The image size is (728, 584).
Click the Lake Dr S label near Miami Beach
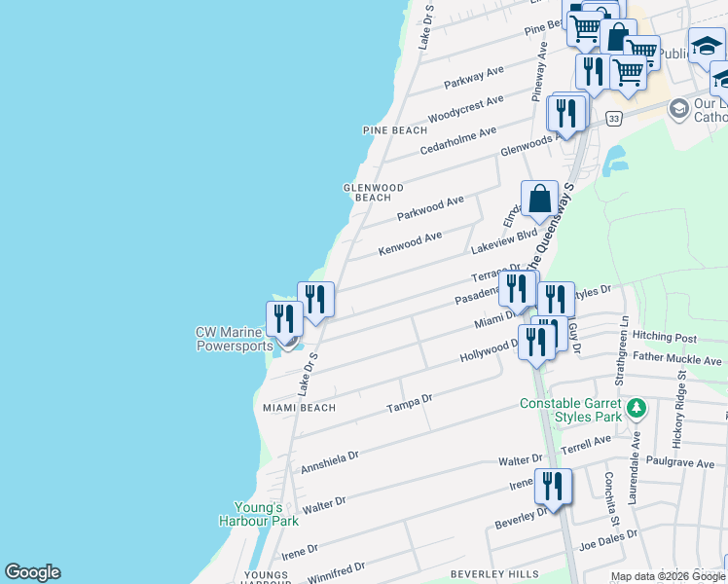pyautogui.click(x=308, y=375)
